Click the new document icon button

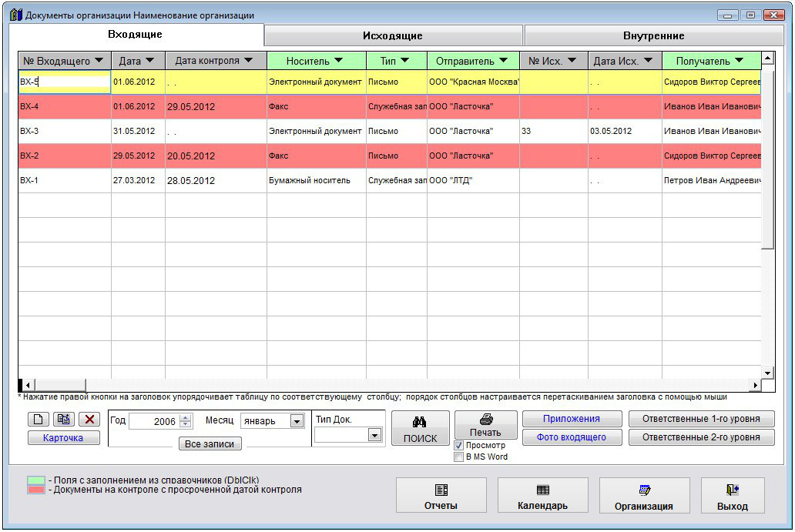pos(39,420)
